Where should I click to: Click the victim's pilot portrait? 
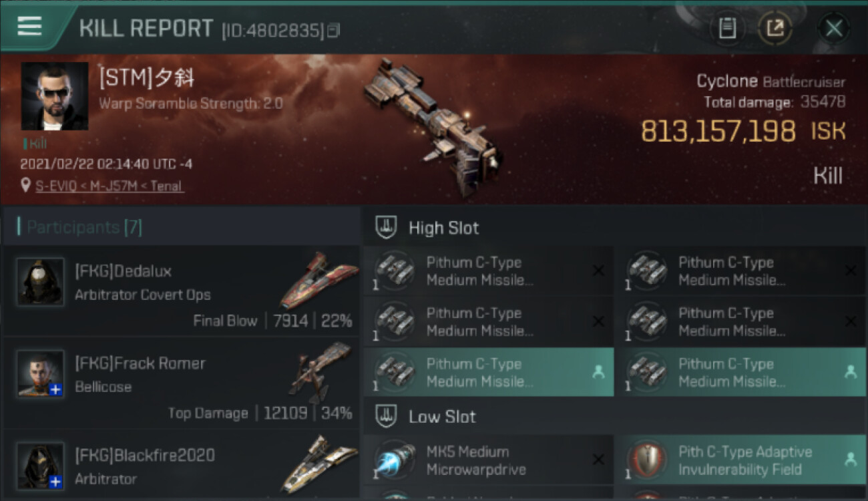[54, 96]
